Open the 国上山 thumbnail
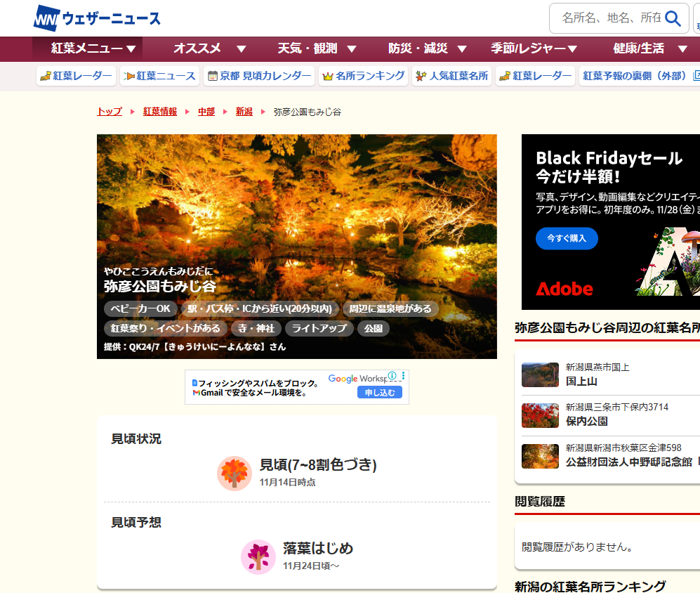The width and height of the screenshot is (700, 593). pyautogui.click(x=540, y=375)
